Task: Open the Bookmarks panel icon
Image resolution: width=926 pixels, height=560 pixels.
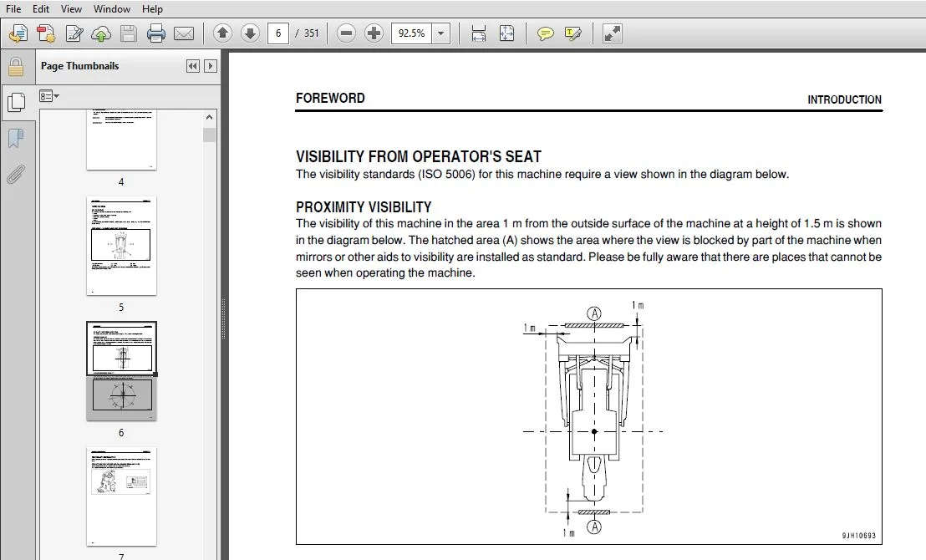Action: coord(16,139)
